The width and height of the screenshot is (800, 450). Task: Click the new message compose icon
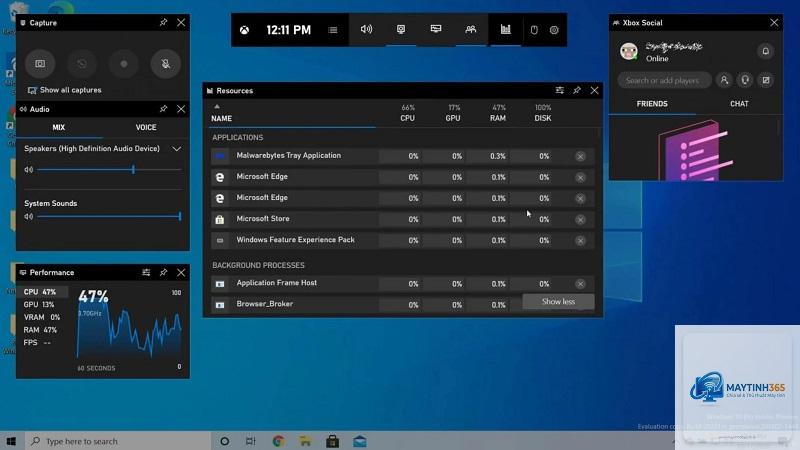(766, 80)
